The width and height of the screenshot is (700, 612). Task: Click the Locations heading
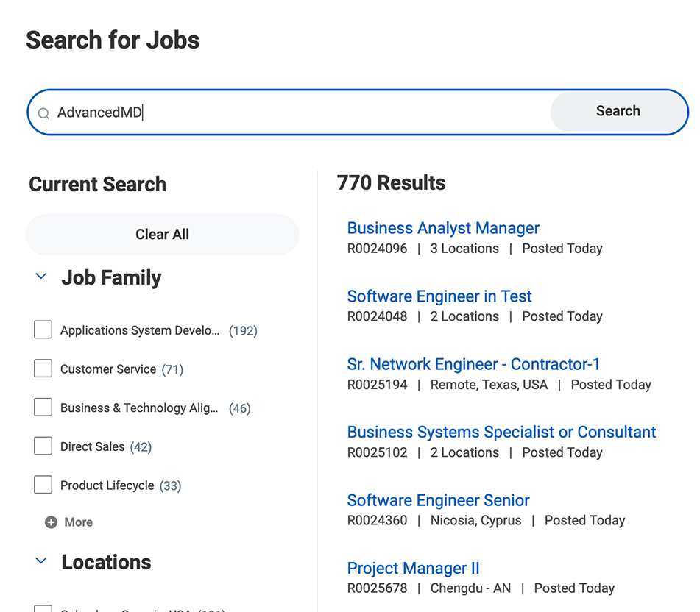click(106, 562)
